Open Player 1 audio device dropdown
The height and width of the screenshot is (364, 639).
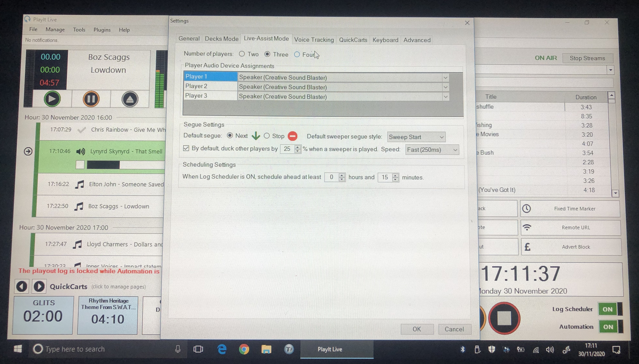click(445, 78)
